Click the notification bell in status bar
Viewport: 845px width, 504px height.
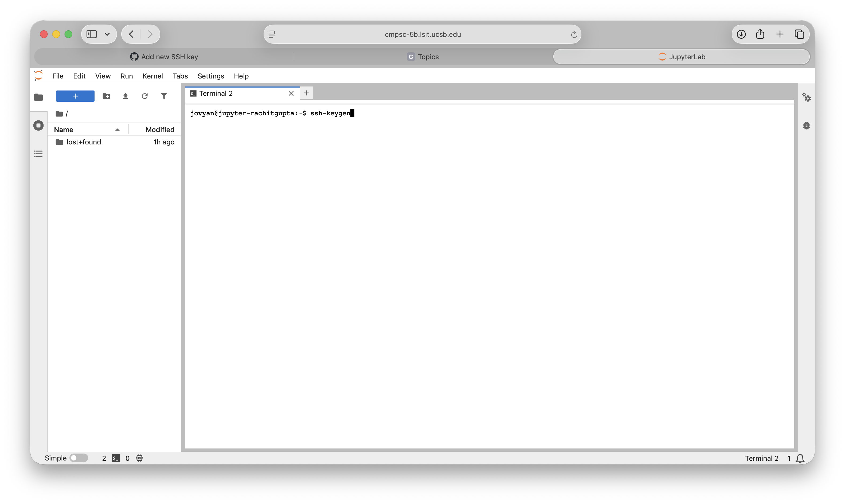click(800, 458)
